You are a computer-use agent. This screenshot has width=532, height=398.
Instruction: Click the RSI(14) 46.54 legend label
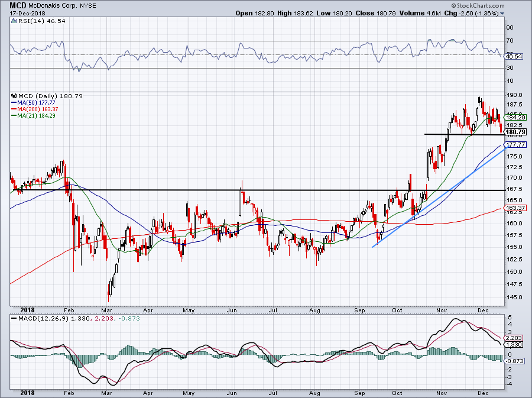41,21
